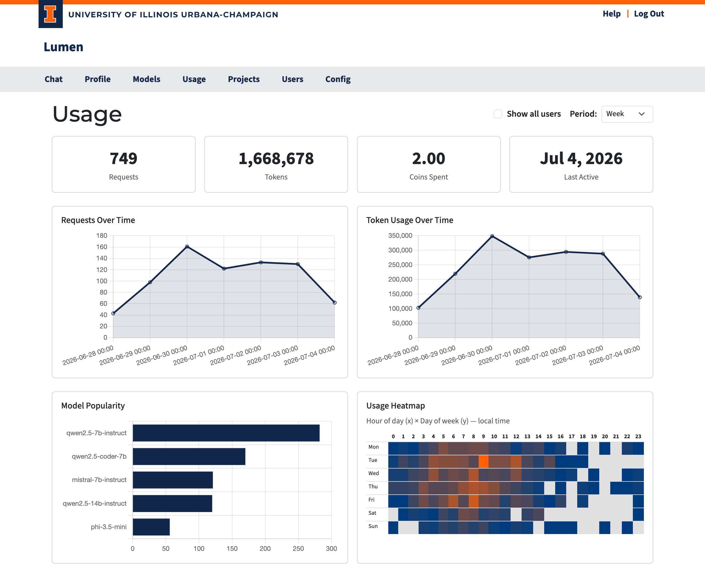Open the Help link

pos(611,14)
